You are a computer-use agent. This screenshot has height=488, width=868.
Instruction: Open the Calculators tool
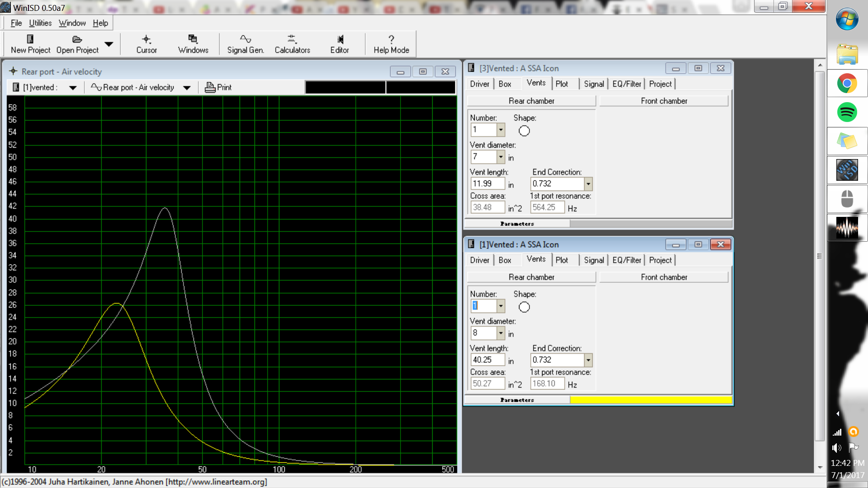tap(292, 44)
